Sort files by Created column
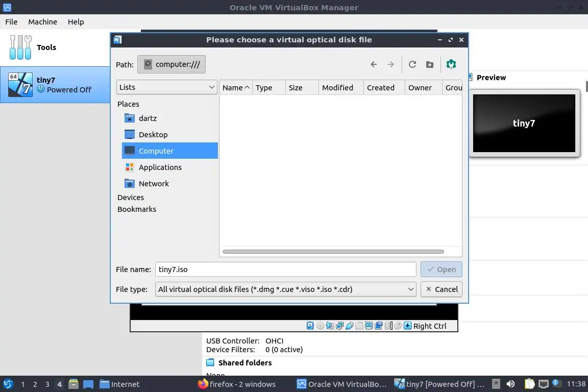This screenshot has height=392, width=588. coord(384,87)
